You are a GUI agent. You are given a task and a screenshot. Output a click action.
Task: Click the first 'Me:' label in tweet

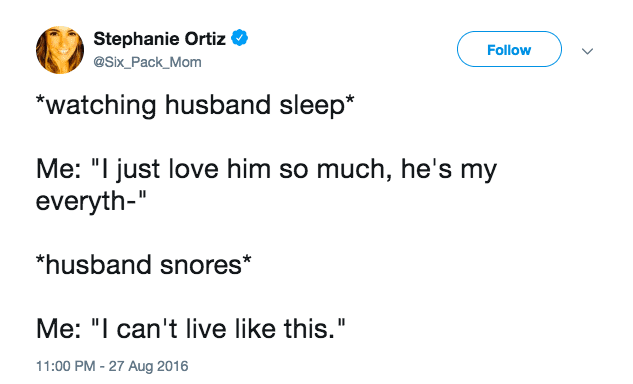[59, 168]
